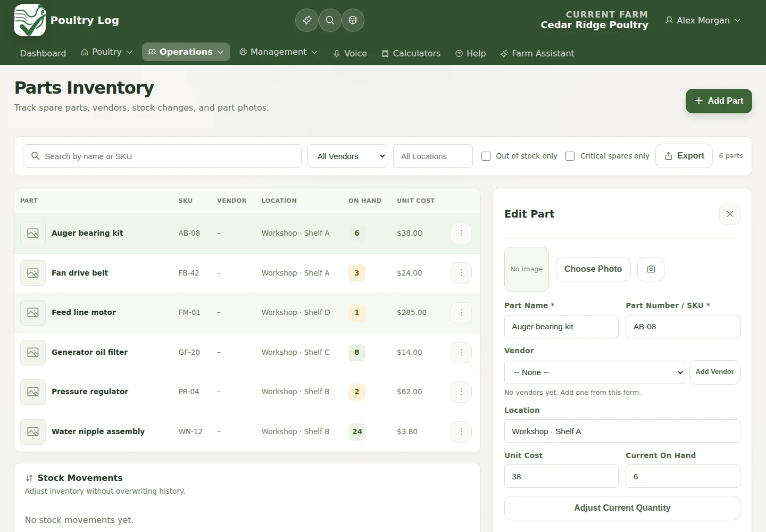The image size is (766, 532).
Task: Expand the Vendor select in Edit Part
Action: coord(594,372)
